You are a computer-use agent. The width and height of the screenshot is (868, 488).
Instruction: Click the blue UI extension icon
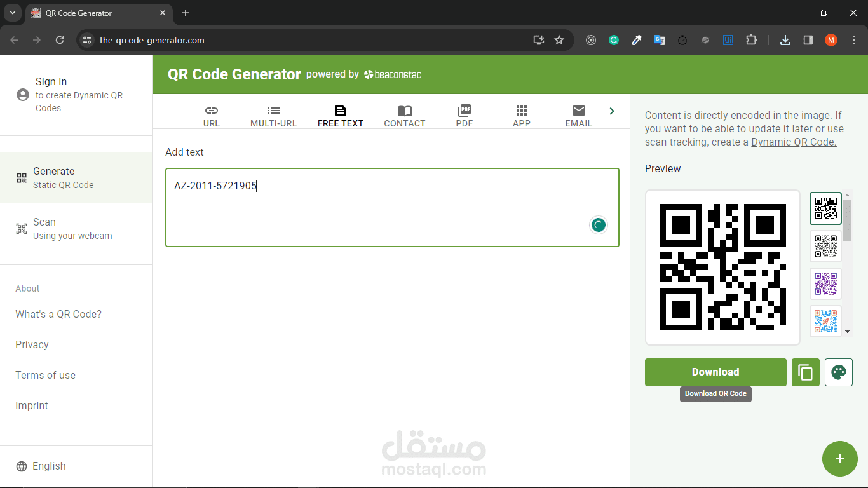click(728, 40)
